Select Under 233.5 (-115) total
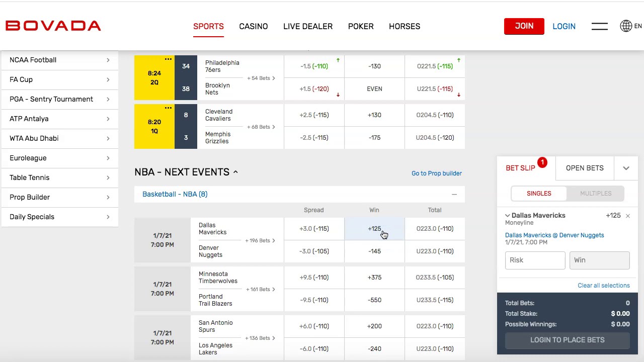Viewport: 644px width, 362px height. (435, 300)
